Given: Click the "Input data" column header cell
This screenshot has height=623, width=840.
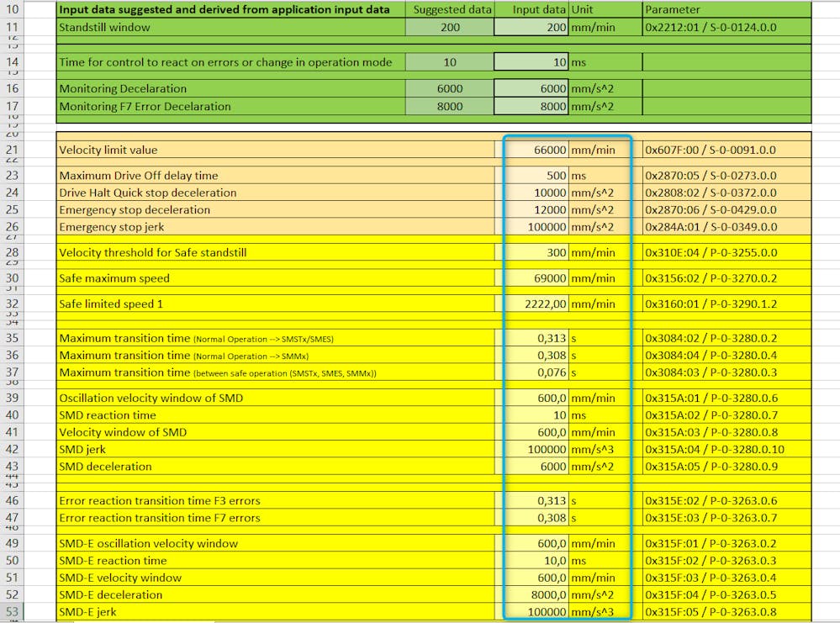Looking at the screenshot, I should (531, 9).
